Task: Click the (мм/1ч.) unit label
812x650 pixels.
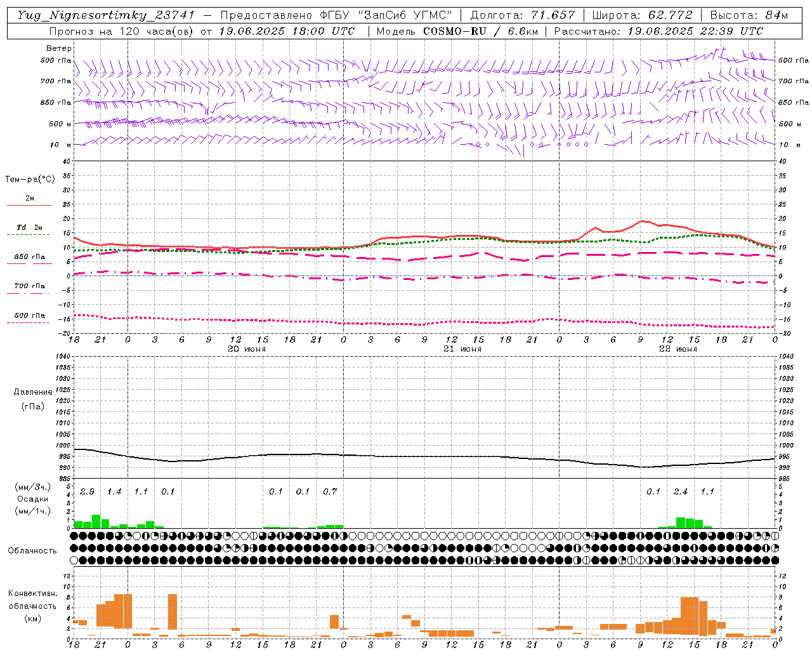Action: point(32,511)
